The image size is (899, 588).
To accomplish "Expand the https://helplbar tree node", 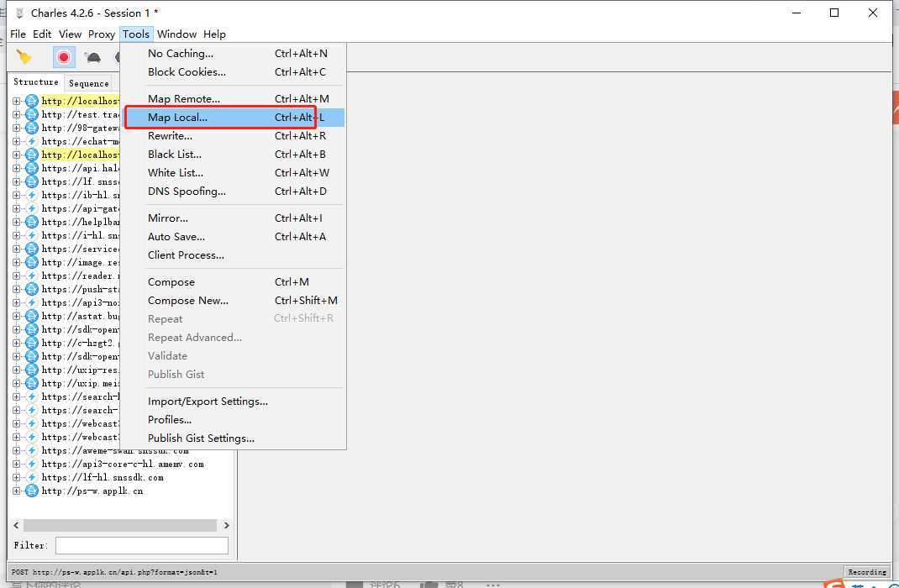I will (x=16, y=223).
